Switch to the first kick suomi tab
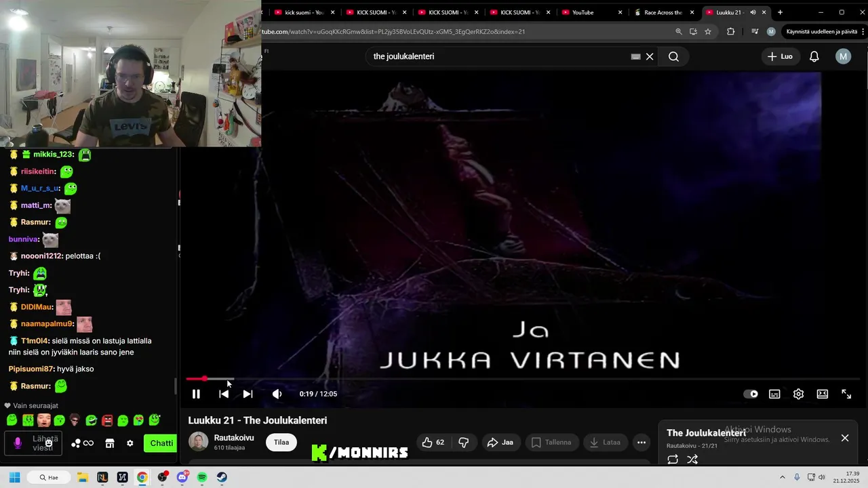Screen dimensions: 868x488 304,12
